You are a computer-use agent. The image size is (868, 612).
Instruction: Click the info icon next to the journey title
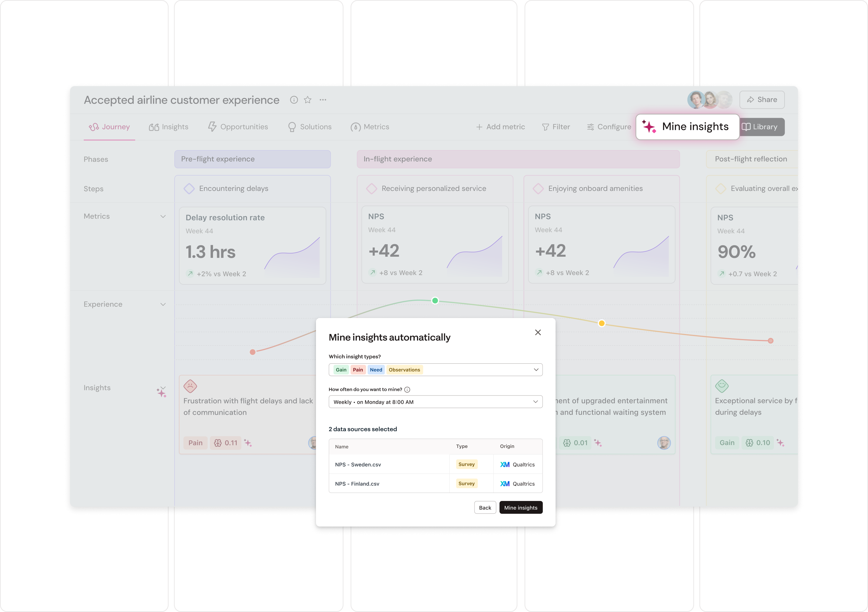coord(294,99)
